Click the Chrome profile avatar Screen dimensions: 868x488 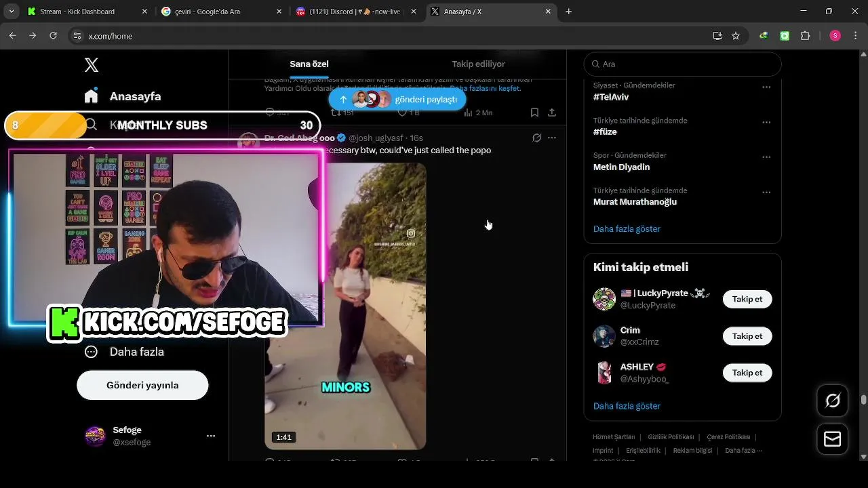(x=835, y=36)
